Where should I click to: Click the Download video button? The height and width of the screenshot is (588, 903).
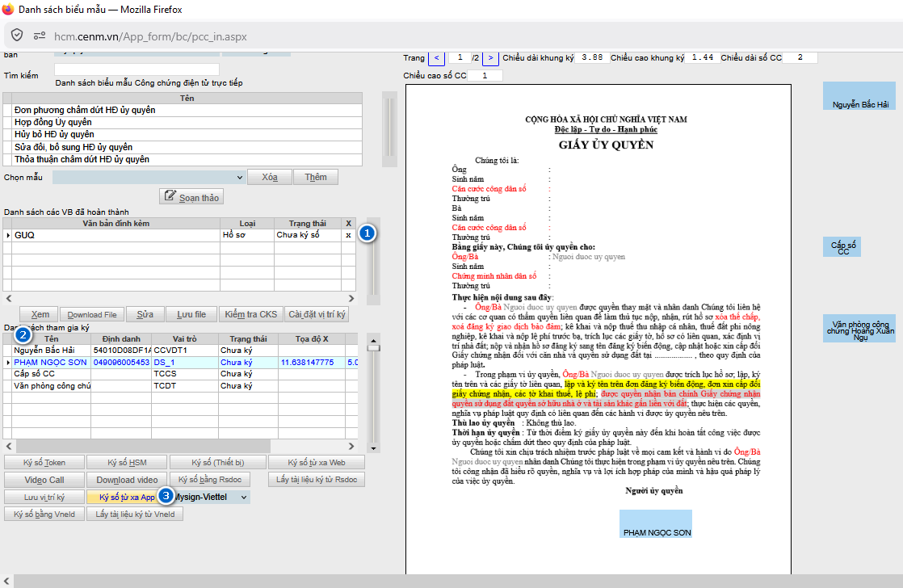pyautogui.click(x=127, y=480)
